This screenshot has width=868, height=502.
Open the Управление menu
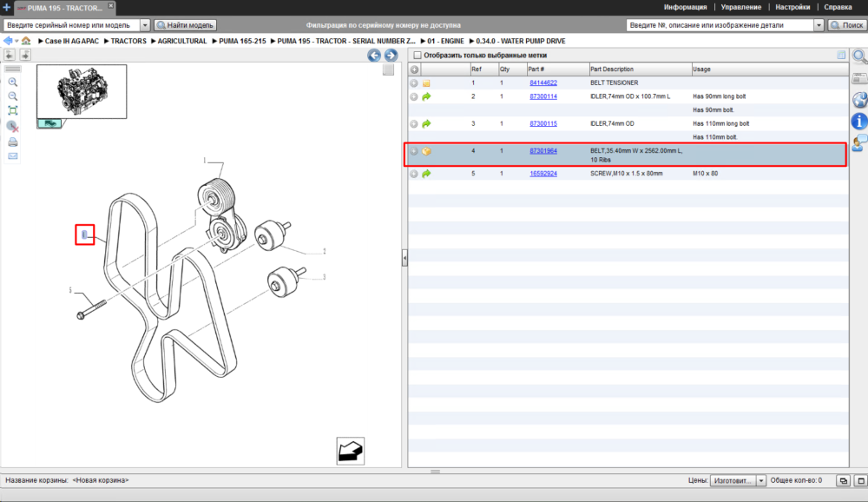pyautogui.click(x=740, y=7)
